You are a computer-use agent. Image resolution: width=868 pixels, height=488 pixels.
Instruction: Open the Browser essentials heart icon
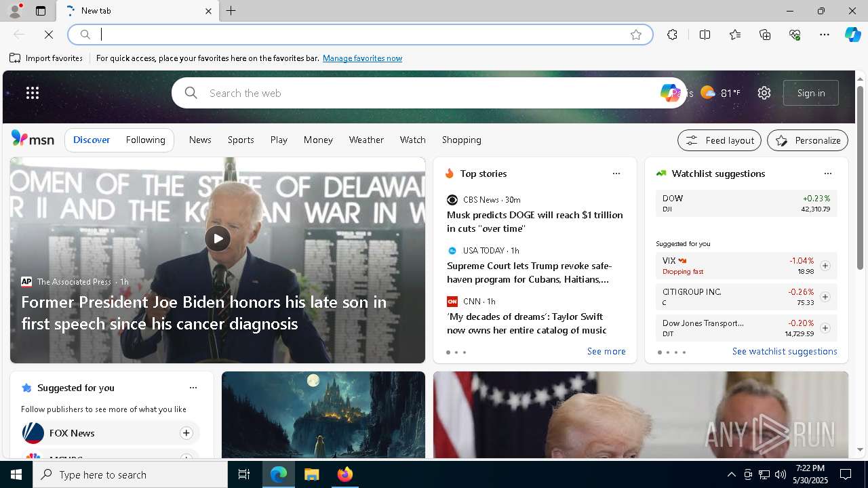[795, 35]
